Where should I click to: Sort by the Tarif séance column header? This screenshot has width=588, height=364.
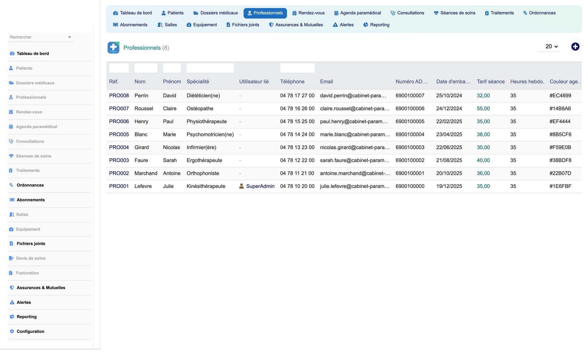[x=491, y=82]
